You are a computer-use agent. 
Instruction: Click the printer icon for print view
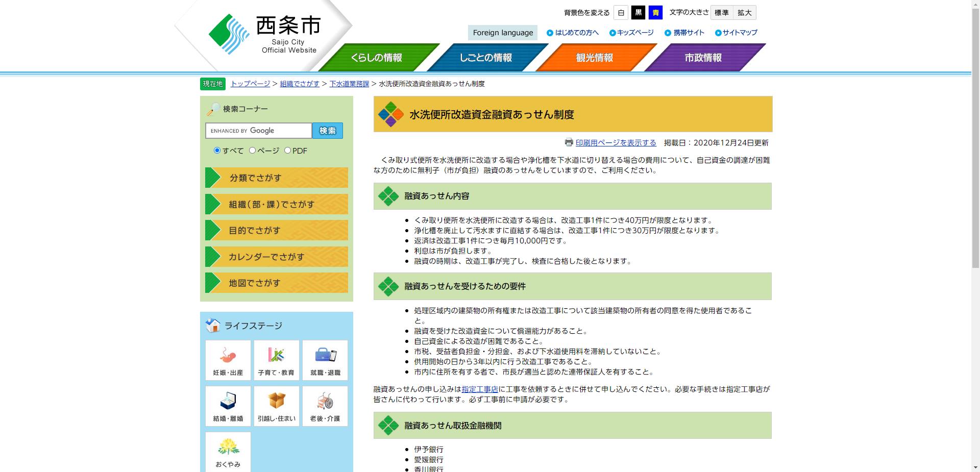[x=569, y=143]
